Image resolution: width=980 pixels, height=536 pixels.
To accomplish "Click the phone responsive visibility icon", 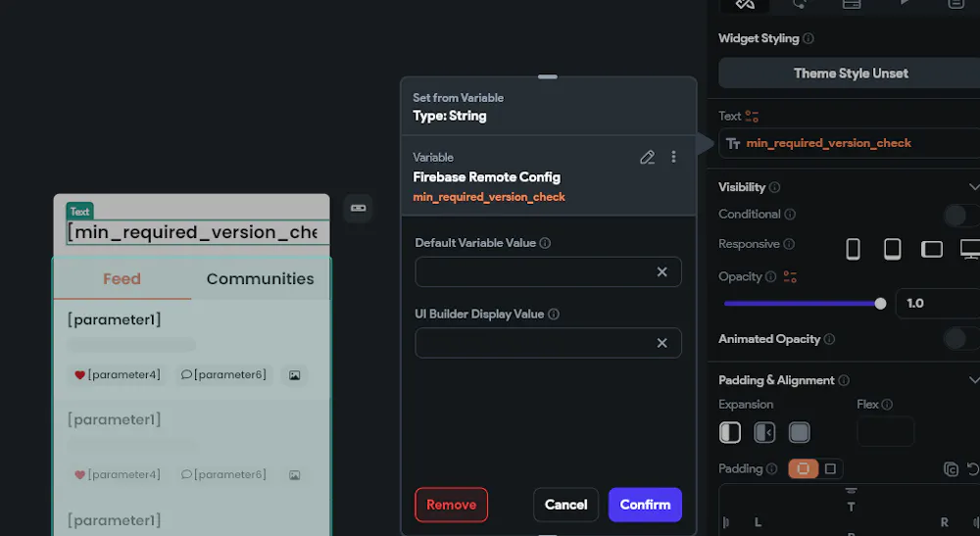I will (853, 249).
